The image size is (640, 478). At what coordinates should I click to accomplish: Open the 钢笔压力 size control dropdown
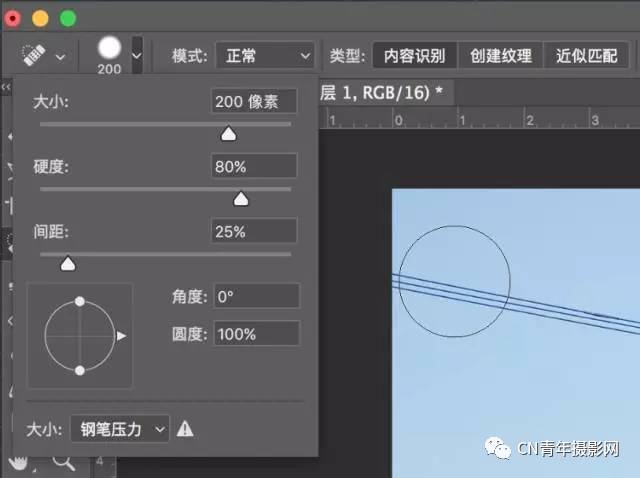coord(119,429)
